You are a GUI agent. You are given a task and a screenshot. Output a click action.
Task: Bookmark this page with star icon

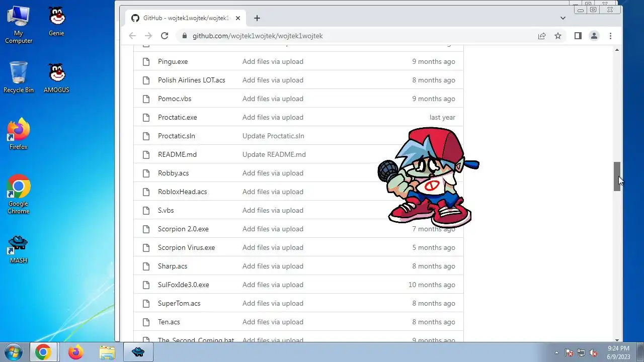pos(558,36)
